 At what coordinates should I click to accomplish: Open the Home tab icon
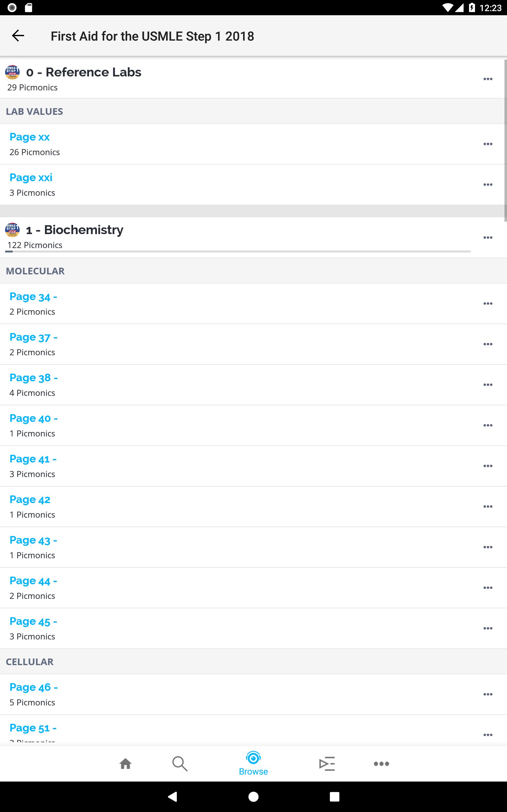tap(125, 764)
